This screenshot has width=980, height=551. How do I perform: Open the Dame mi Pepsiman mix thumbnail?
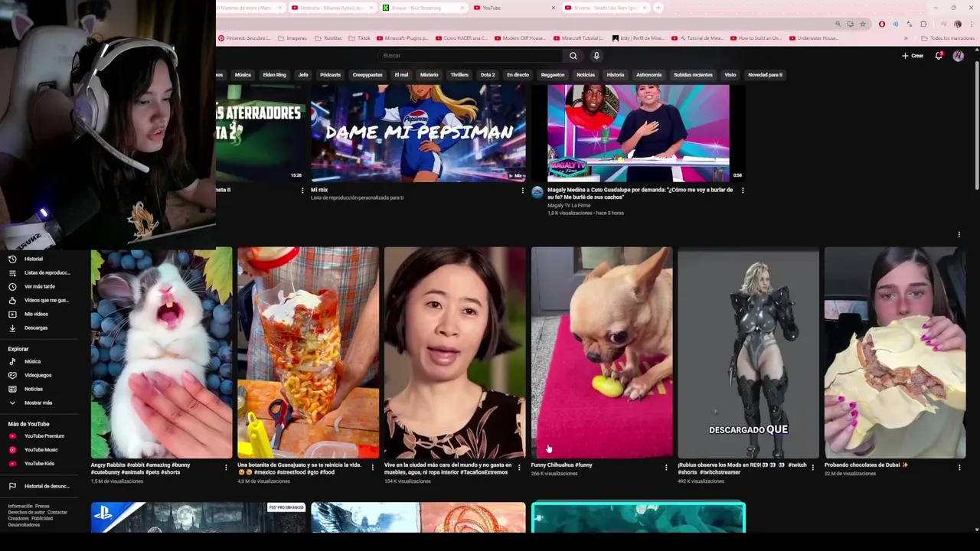click(418, 133)
